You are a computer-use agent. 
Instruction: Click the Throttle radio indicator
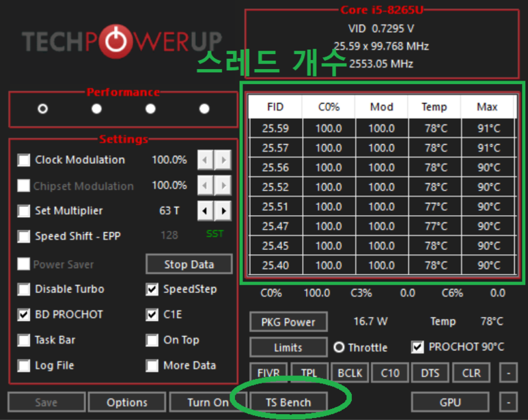coord(339,347)
